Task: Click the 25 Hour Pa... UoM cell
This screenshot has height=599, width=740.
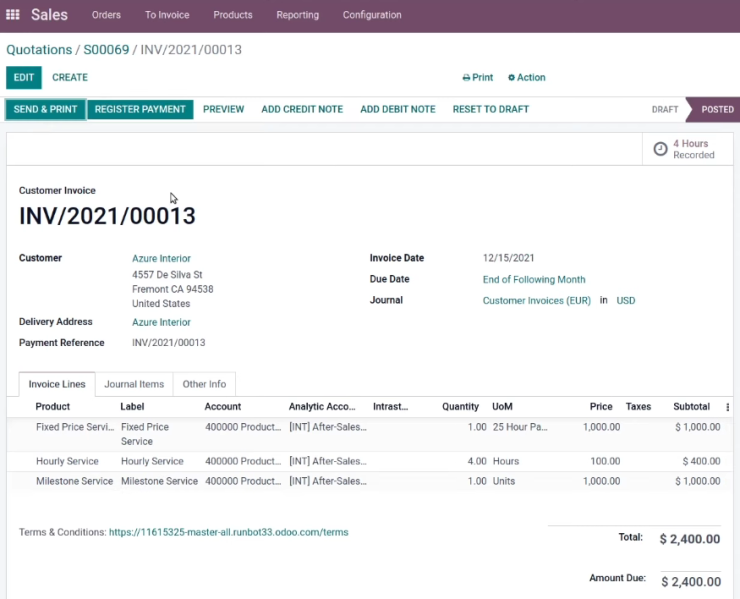Action: click(520, 427)
